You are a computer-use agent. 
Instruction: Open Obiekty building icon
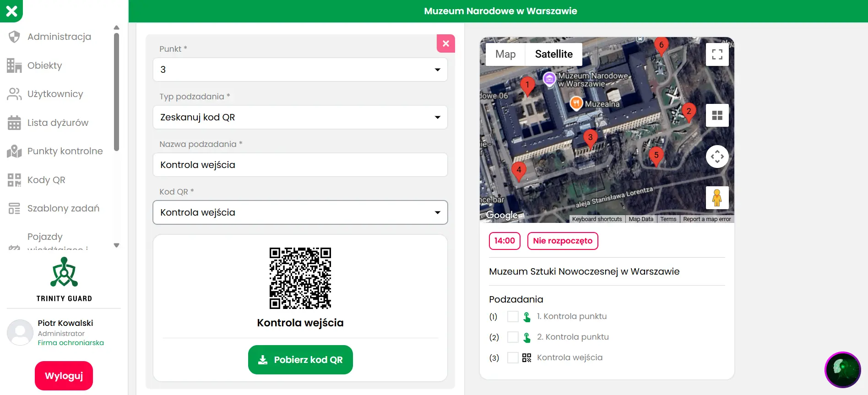(14, 65)
